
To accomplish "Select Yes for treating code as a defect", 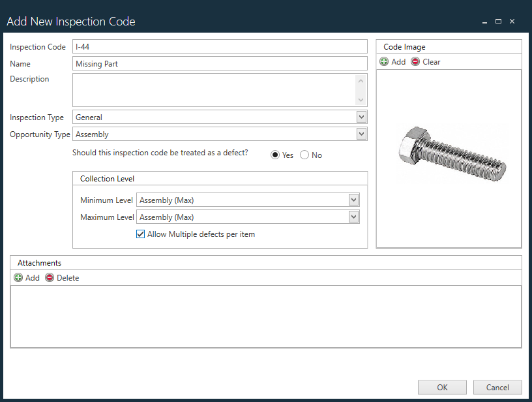I will pos(275,155).
